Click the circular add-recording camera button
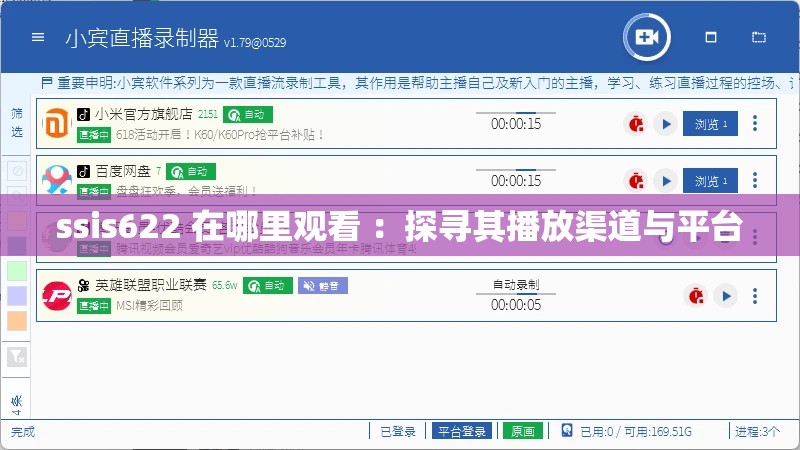 coord(647,37)
